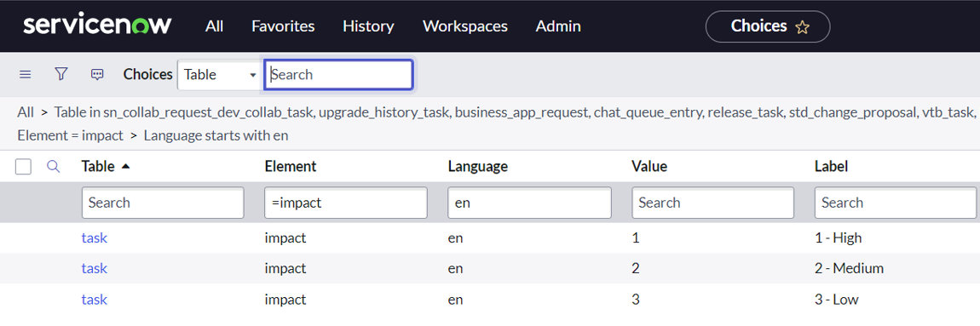Open the Workspaces menu
This screenshot has height=326, width=980.
(465, 26)
